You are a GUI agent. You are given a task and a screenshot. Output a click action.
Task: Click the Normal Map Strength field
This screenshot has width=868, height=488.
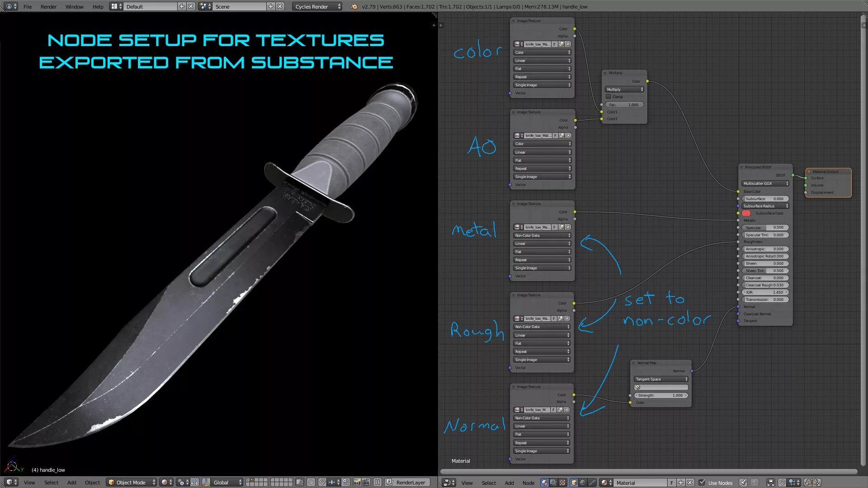[660, 395]
